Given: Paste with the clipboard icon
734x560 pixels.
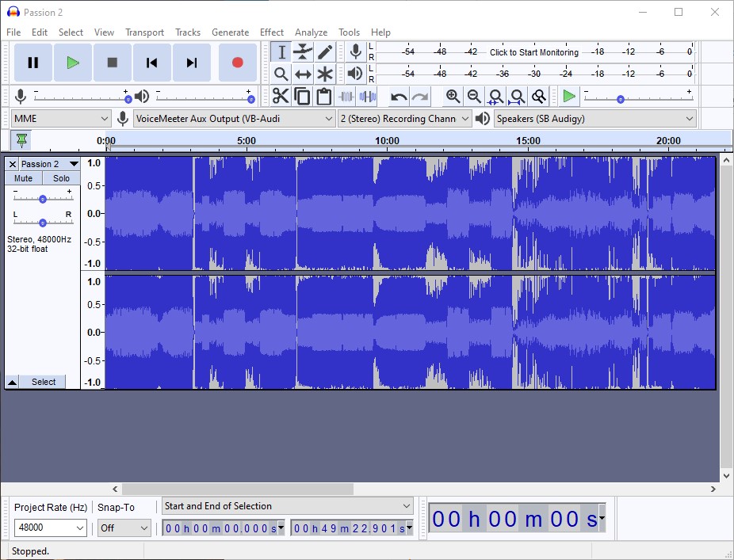Looking at the screenshot, I should pos(324,97).
